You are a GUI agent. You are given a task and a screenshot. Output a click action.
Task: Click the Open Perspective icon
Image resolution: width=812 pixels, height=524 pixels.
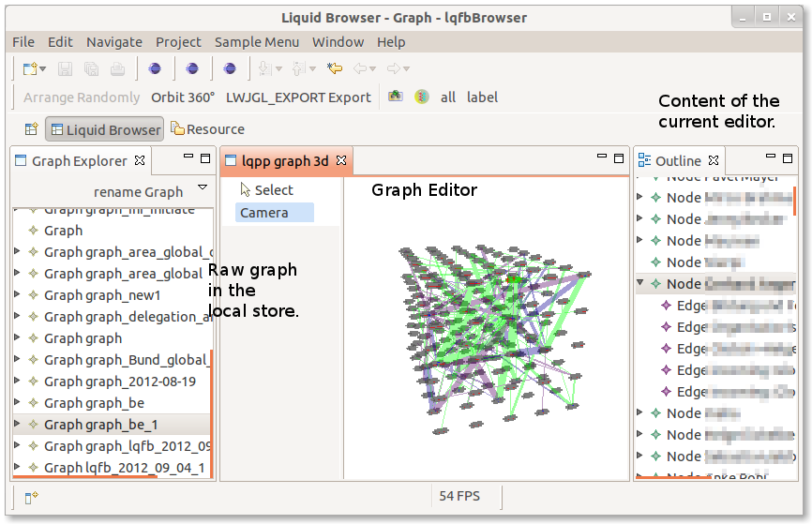pyautogui.click(x=31, y=129)
